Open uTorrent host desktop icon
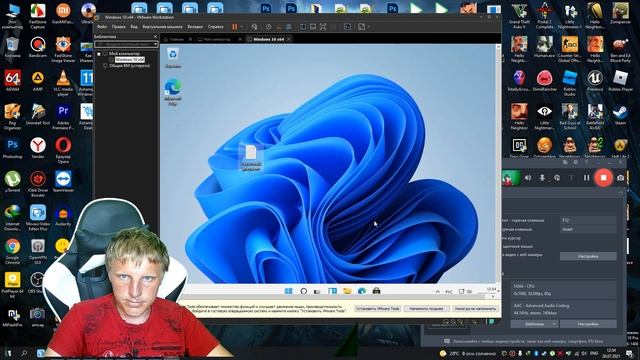This screenshot has width=640, height=360. tap(12, 182)
